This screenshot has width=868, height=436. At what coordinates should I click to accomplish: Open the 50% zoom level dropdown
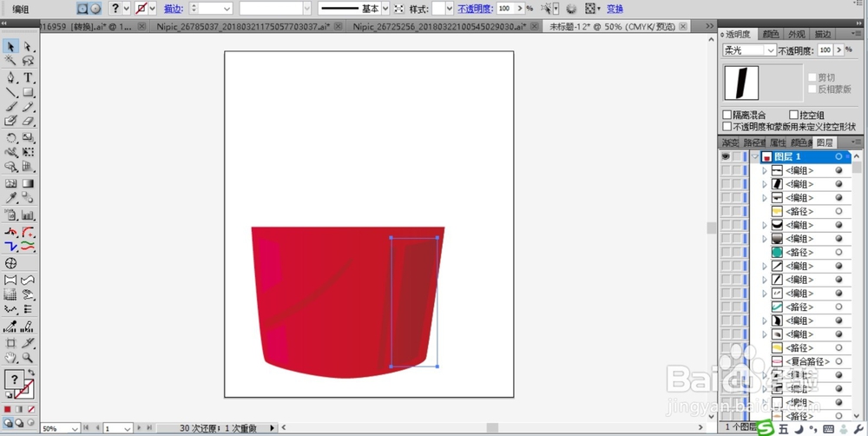point(61,429)
